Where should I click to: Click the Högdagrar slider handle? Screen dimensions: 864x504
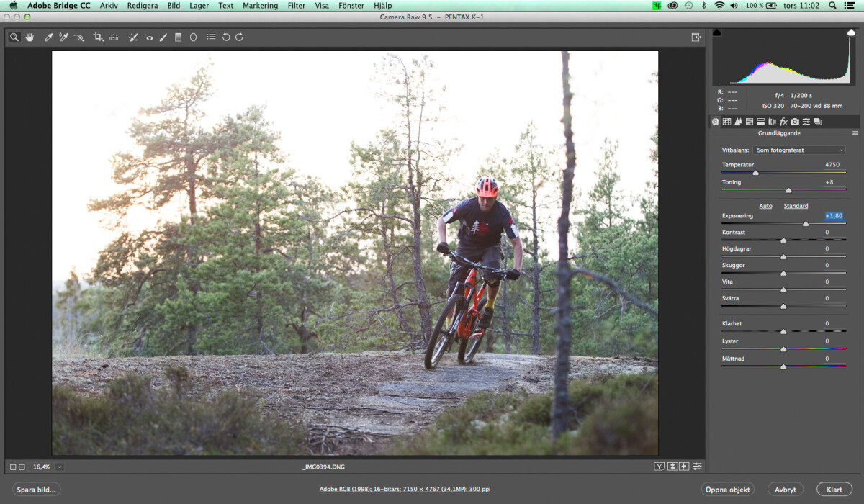[x=783, y=256]
